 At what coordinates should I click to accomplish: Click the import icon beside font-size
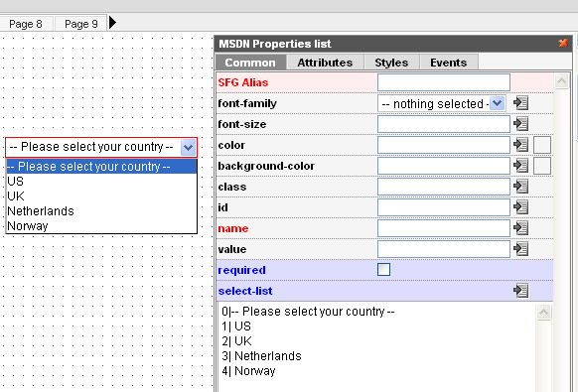click(x=520, y=124)
